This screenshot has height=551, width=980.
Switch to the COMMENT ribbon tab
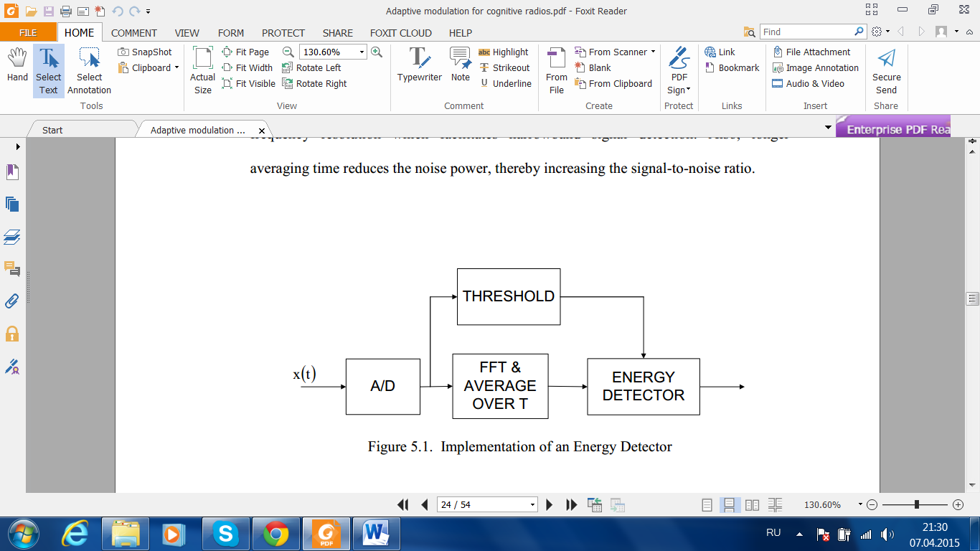coord(134,32)
